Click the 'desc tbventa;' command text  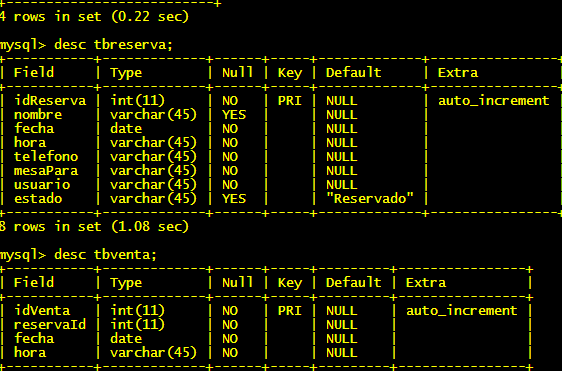coord(105,255)
